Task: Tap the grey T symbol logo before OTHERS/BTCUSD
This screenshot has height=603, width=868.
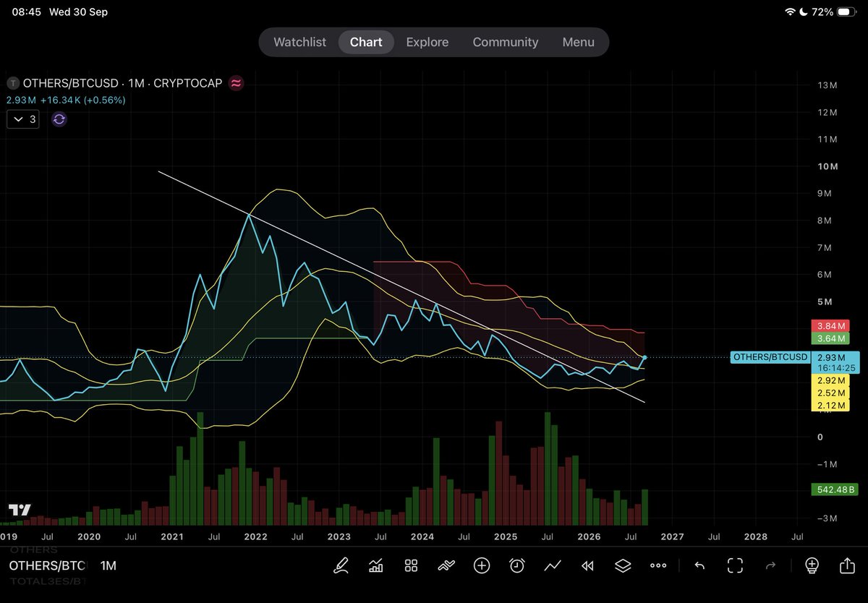Action: 13,83
